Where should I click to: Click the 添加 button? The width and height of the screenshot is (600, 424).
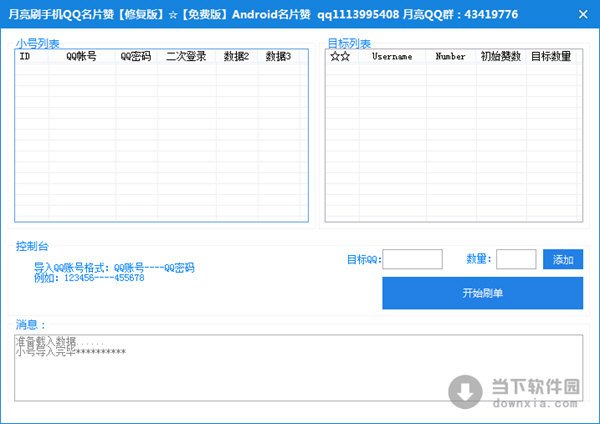point(563,259)
